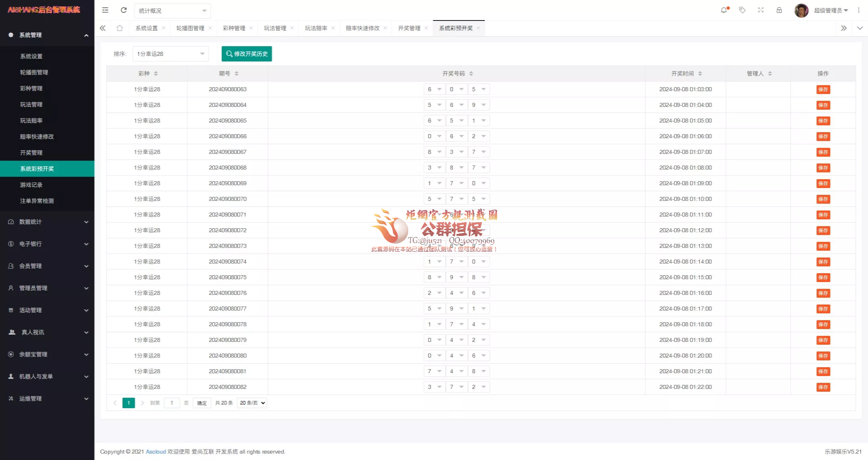Collapse the sidebar via the hamburger icon
The height and width of the screenshot is (460, 868).
(105, 10)
